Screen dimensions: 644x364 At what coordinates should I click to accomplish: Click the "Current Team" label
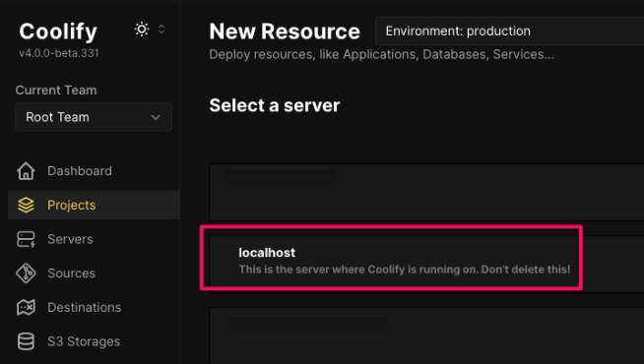click(x=56, y=90)
